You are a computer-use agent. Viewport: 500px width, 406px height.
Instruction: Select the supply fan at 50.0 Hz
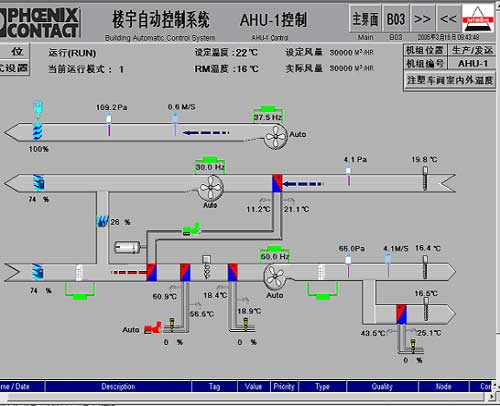tap(275, 276)
